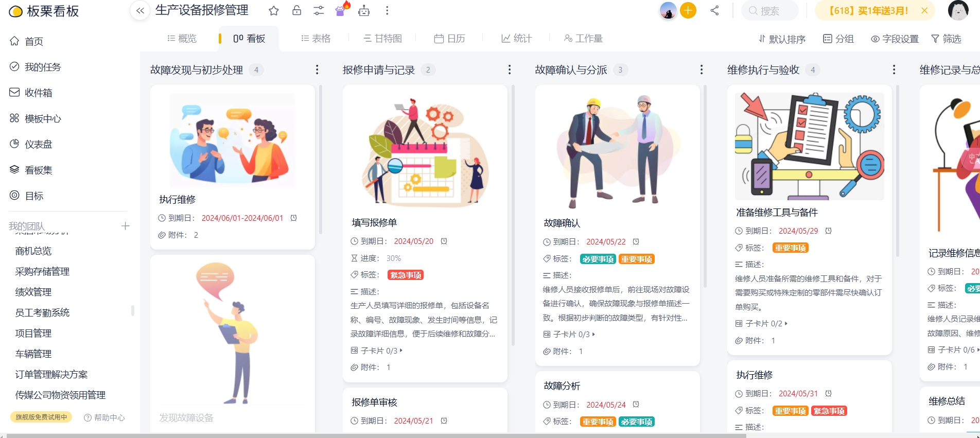
Task: Open the more options menu beside the board title
Action: point(387,11)
